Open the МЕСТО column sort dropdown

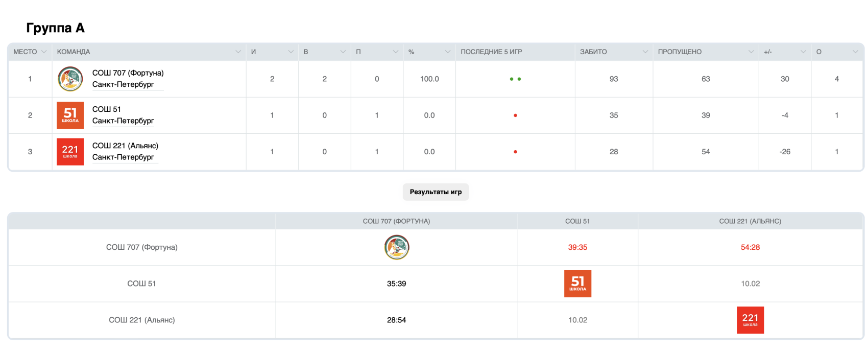point(44,52)
